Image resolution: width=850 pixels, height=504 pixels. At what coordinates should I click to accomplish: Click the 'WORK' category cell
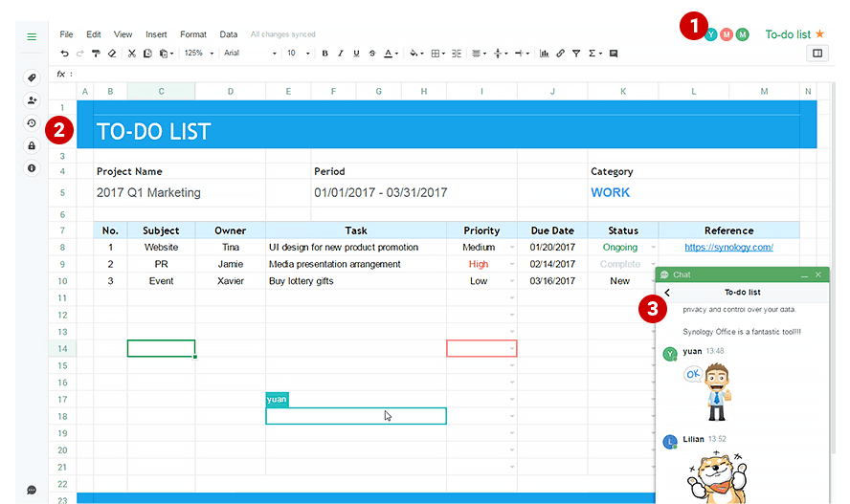693,193
